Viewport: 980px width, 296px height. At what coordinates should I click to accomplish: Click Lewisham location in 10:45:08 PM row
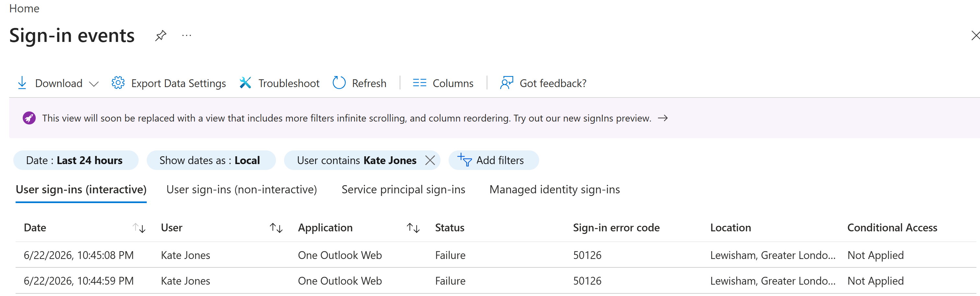click(773, 255)
